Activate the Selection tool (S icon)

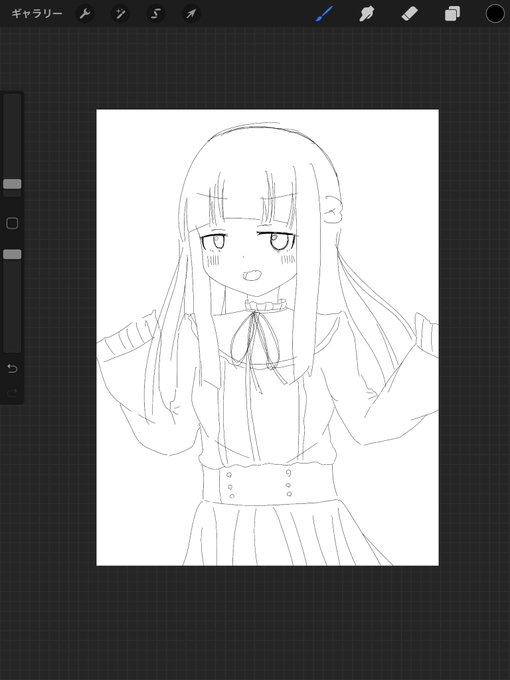click(155, 14)
